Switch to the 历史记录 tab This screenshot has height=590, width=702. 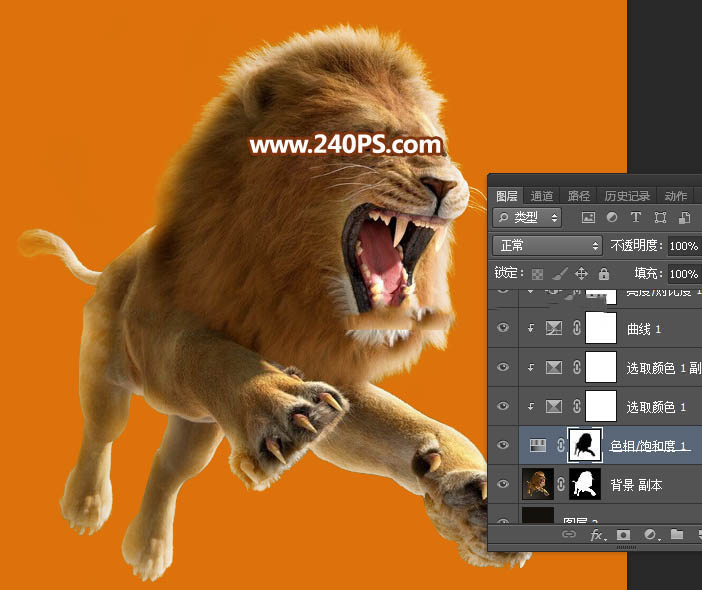point(627,196)
